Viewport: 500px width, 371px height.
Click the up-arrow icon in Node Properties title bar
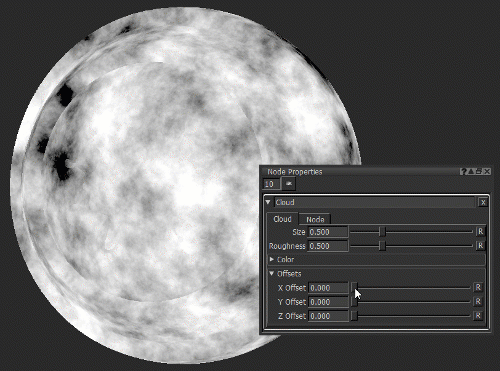point(470,171)
